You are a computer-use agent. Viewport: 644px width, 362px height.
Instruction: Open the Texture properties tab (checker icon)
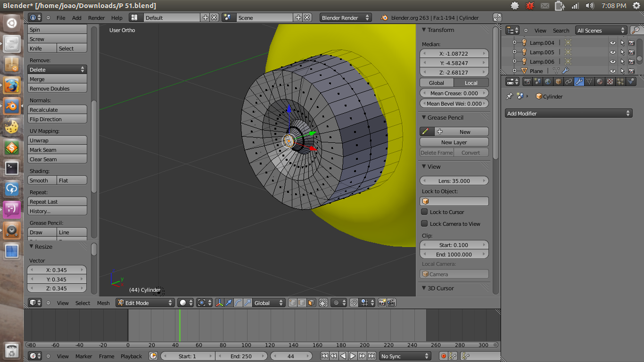pos(610,81)
